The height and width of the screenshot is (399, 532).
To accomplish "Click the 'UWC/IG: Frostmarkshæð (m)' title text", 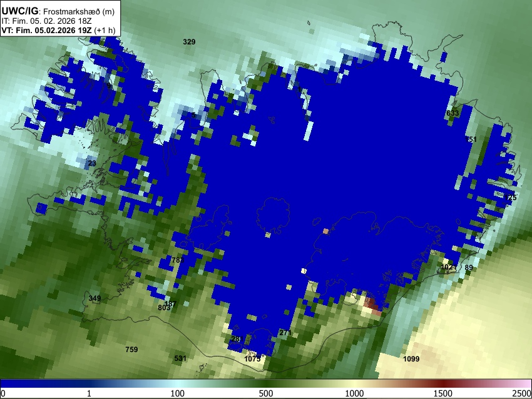I will coord(58,11).
